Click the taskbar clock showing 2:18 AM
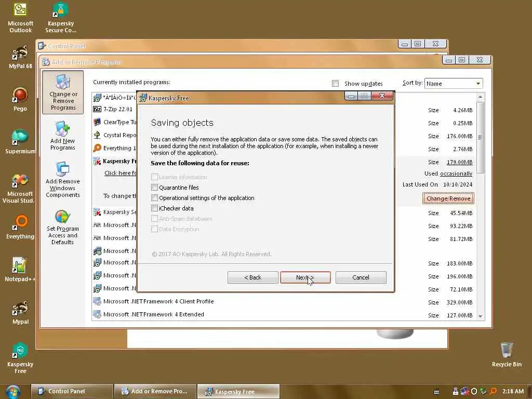532x399 pixels. point(513,391)
